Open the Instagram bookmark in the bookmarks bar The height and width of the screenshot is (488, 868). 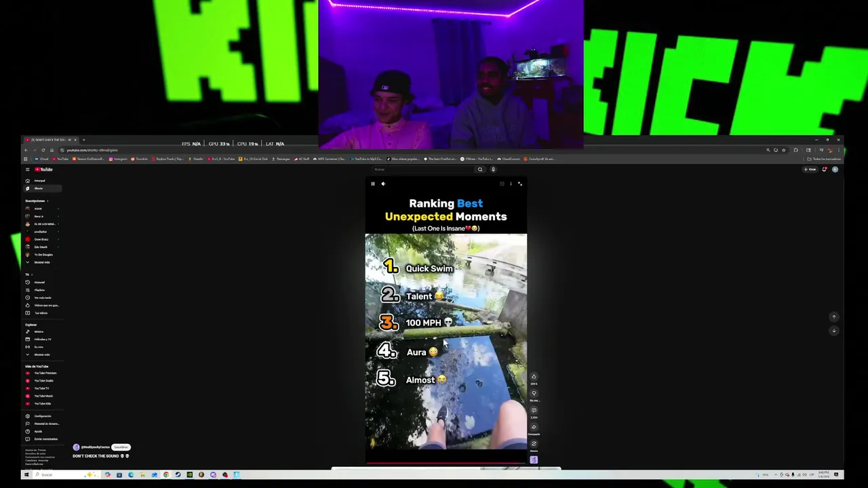[118, 159]
